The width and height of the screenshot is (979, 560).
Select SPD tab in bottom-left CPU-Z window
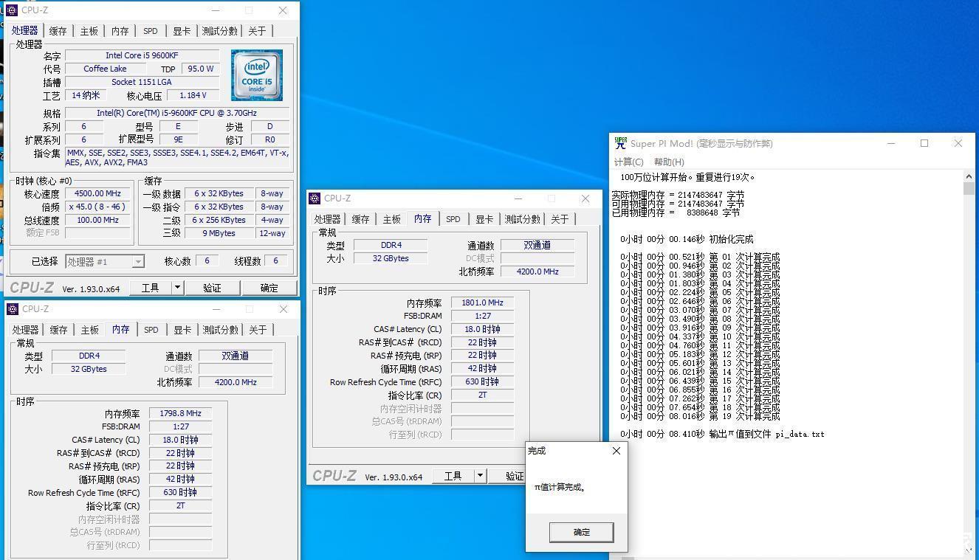click(x=151, y=330)
